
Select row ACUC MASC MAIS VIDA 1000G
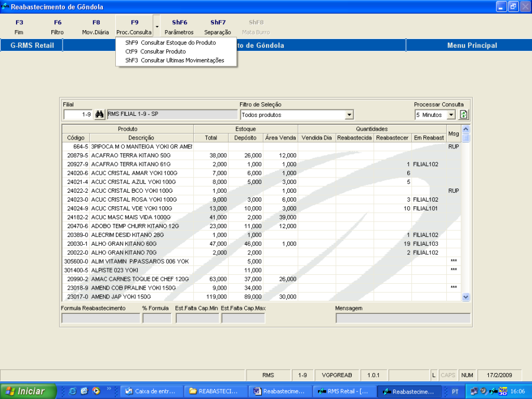click(261, 217)
